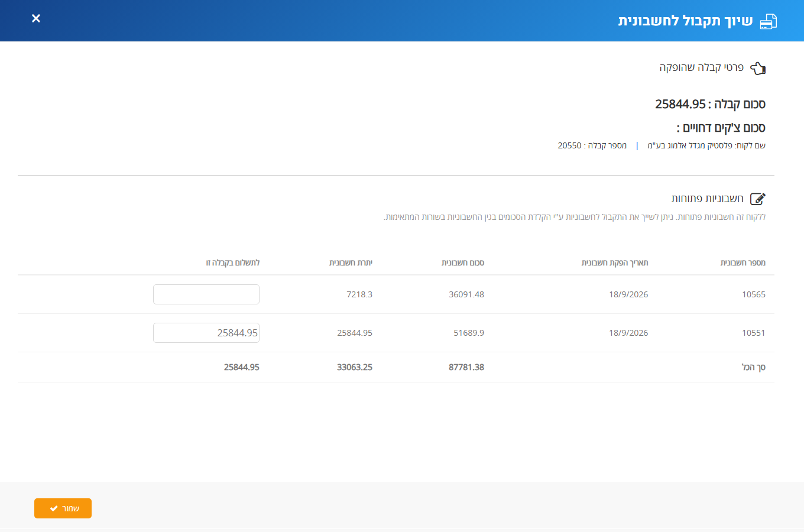Image resolution: width=804 pixels, height=532 pixels.
Task: Click the invoice document icon in header
Action: click(x=768, y=21)
